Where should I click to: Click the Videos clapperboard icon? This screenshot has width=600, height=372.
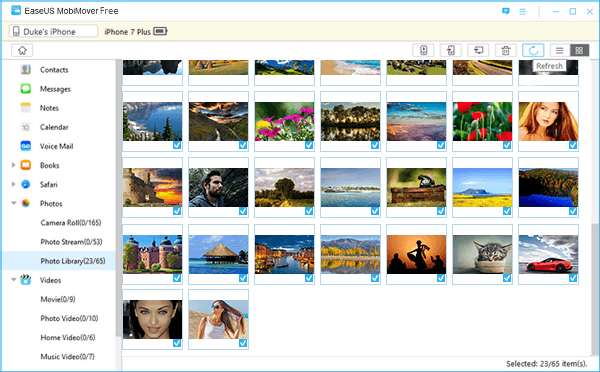pyautogui.click(x=26, y=280)
